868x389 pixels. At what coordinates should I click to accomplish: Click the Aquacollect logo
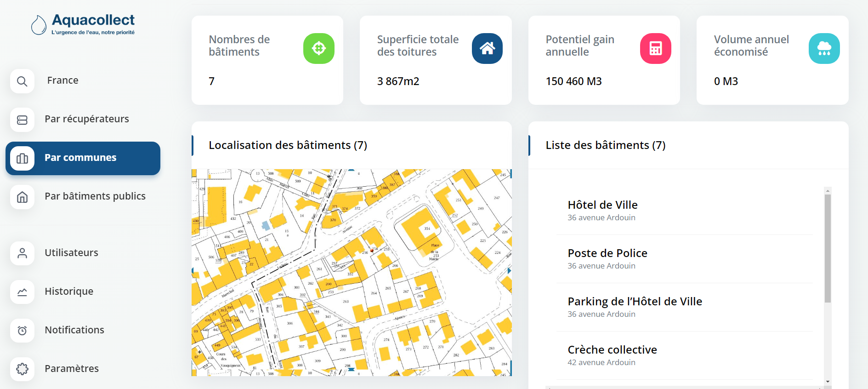pos(83,24)
